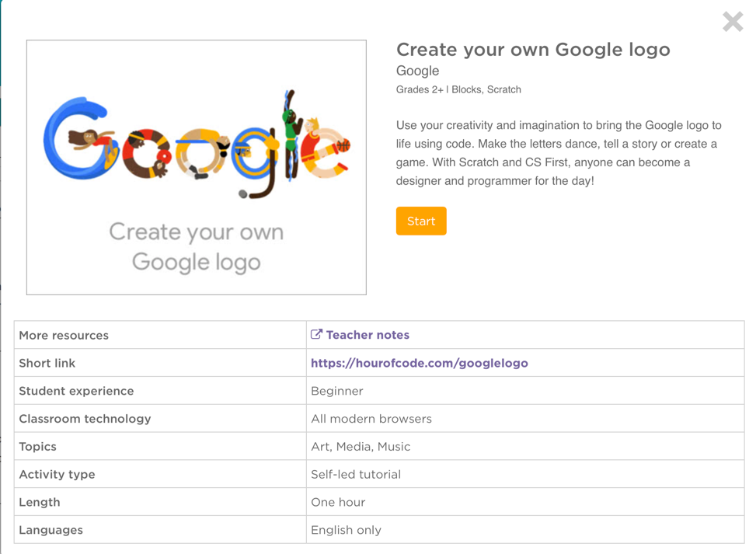This screenshot has width=756, height=554.
Task: Click the external link icon beside Teacher notes
Action: (316, 334)
